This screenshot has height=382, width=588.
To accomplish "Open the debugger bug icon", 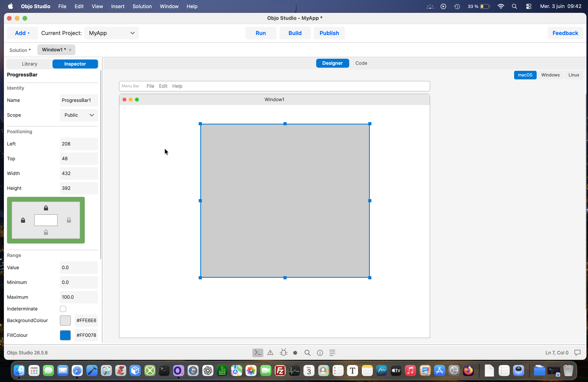I will (x=283, y=353).
